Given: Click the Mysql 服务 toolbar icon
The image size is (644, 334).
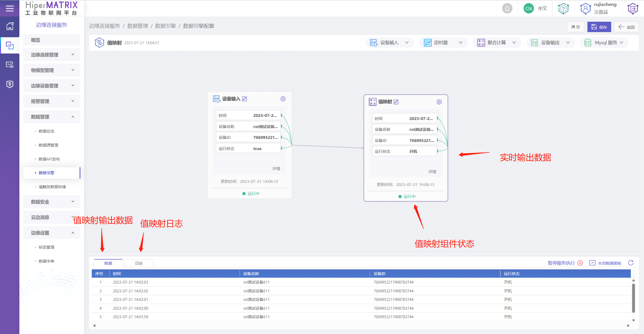Looking at the screenshot, I should tap(588, 43).
